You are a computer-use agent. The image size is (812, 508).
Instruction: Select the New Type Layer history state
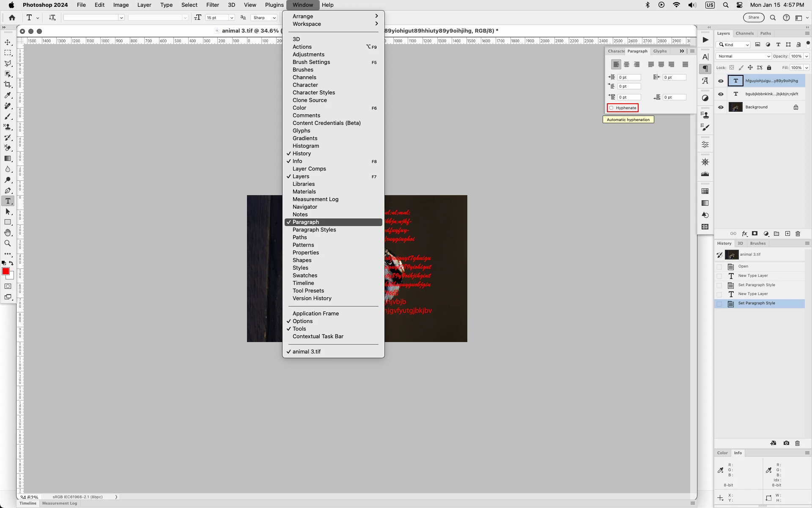click(x=753, y=276)
